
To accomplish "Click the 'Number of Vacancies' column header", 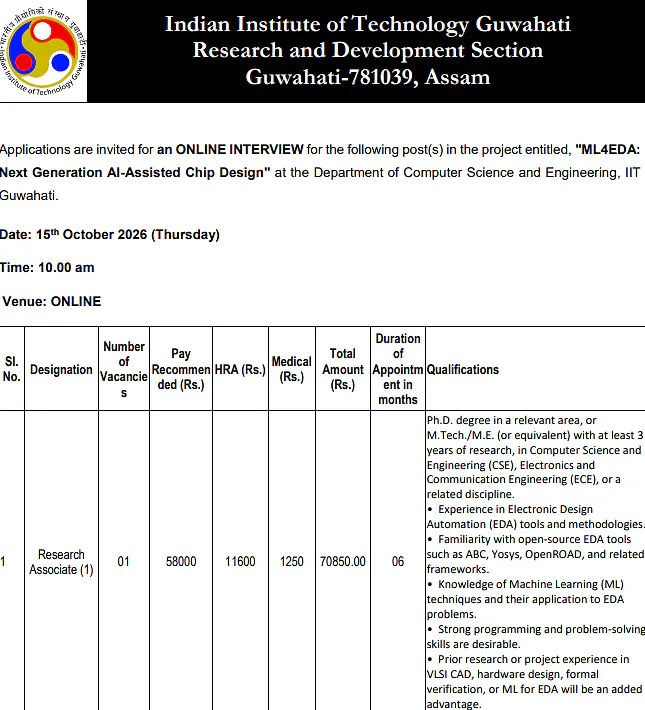I will (124, 369).
